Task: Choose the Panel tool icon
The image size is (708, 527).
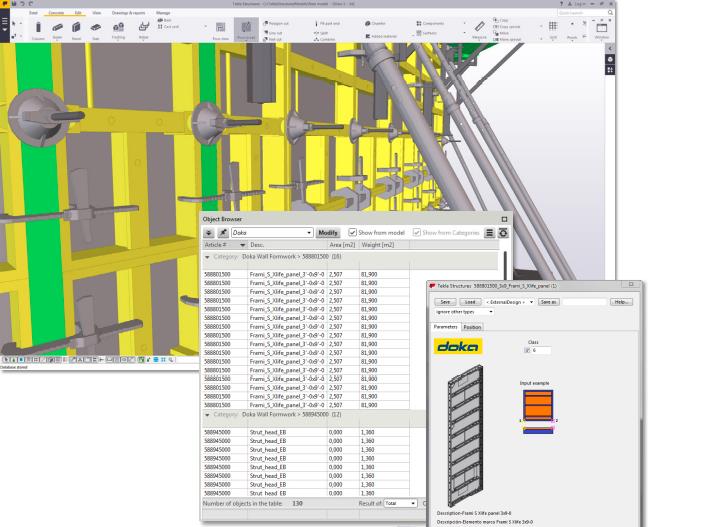Action: coord(76,28)
